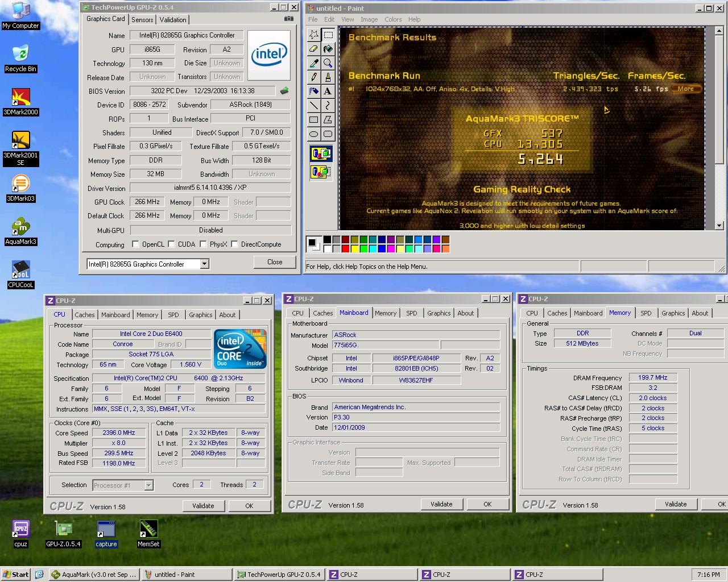This screenshot has width=728, height=582.
Task: Click the TechPowerUp GPU-Z taskbar button
Action: point(279,575)
